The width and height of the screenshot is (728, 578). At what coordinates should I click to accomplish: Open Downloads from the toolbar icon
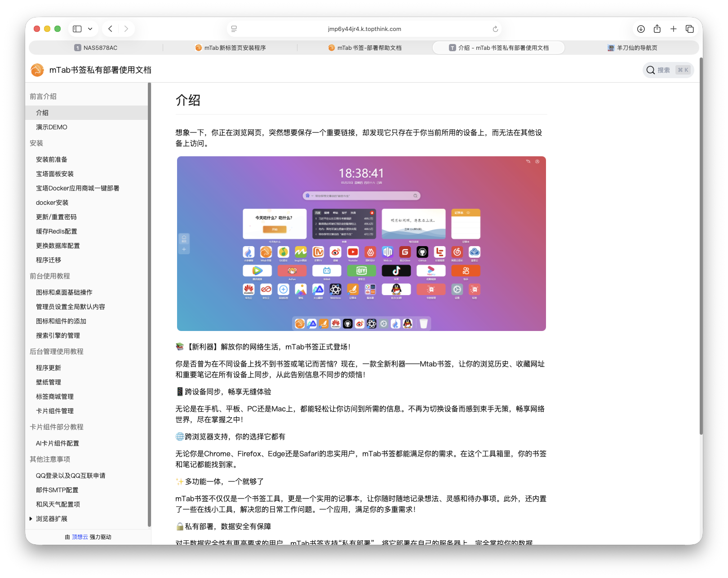[640, 28]
